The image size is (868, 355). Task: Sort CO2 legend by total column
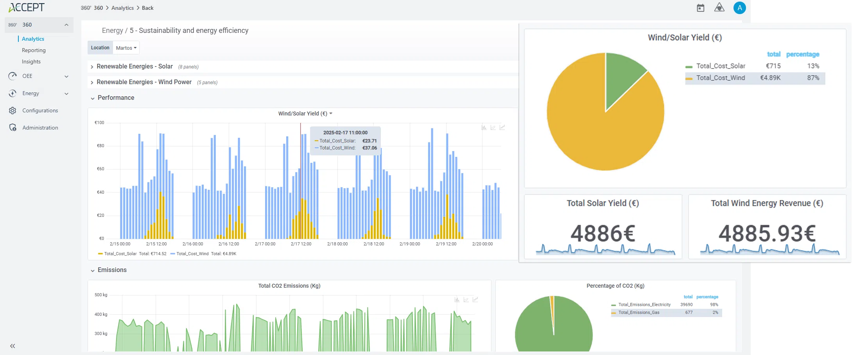pyautogui.click(x=688, y=297)
